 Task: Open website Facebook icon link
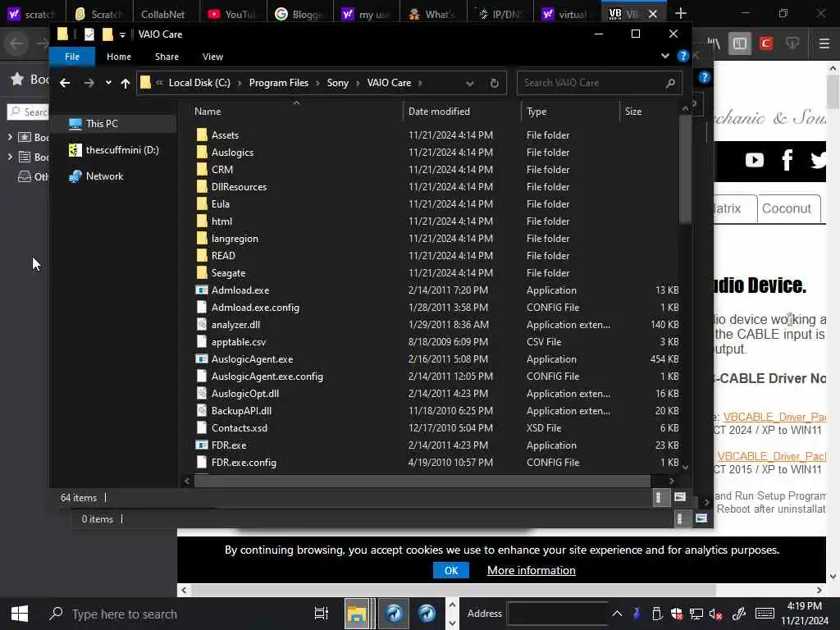click(x=787, y=160)
